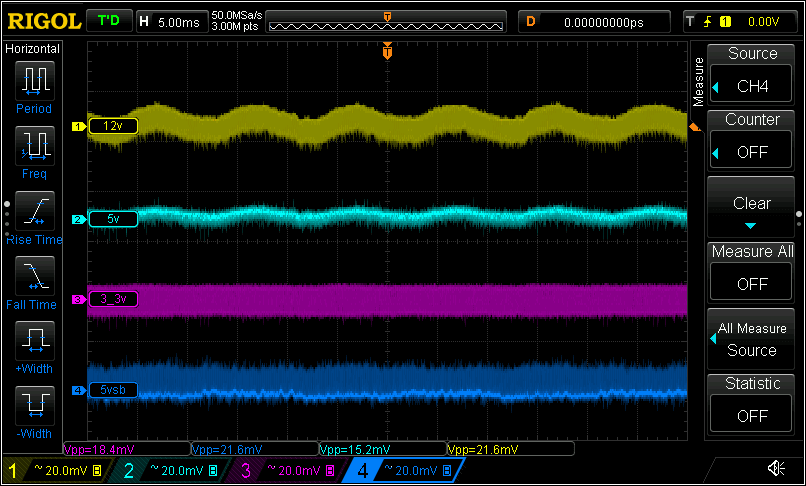Select the +Width measurement icon
The image size is (806, 486).
[35, 341]
